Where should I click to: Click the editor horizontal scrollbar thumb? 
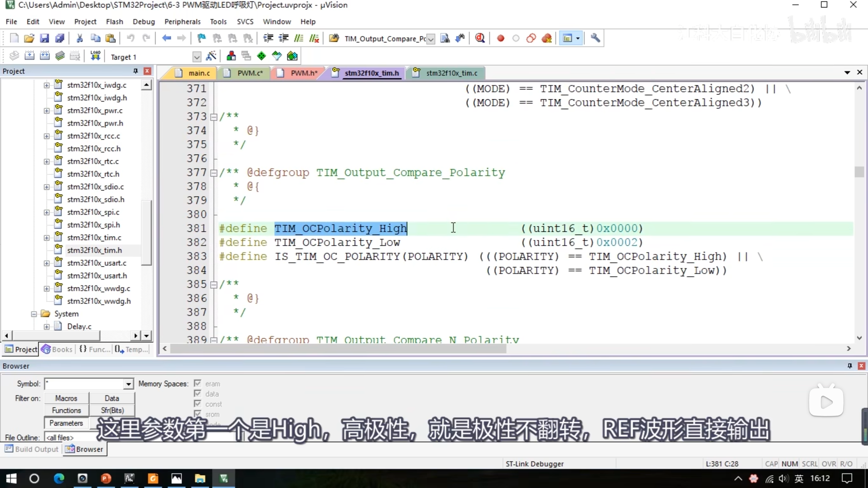tap(338, 349)
